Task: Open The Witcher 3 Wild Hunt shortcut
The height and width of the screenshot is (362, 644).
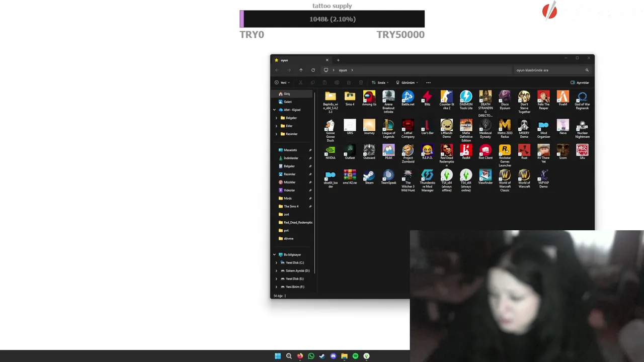Action: [408, 181]
